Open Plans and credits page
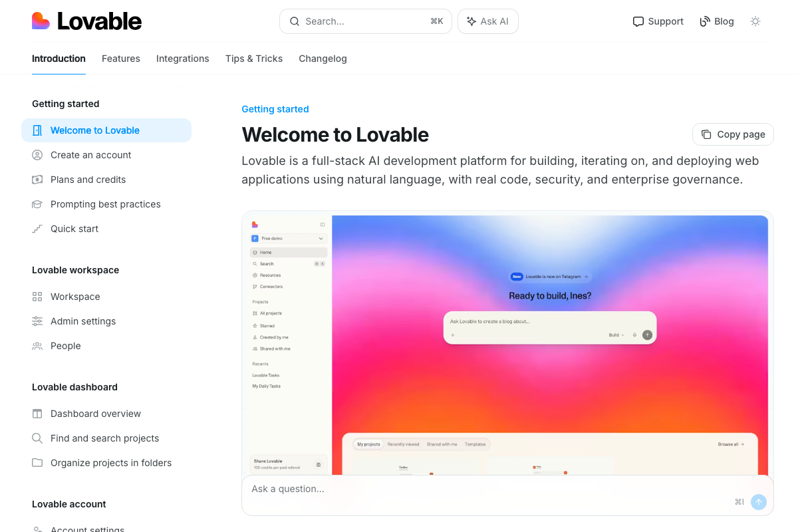 (x=106, y=180)
